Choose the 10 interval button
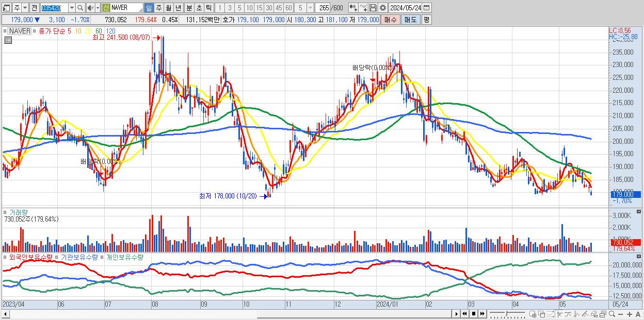 [249, 8]
